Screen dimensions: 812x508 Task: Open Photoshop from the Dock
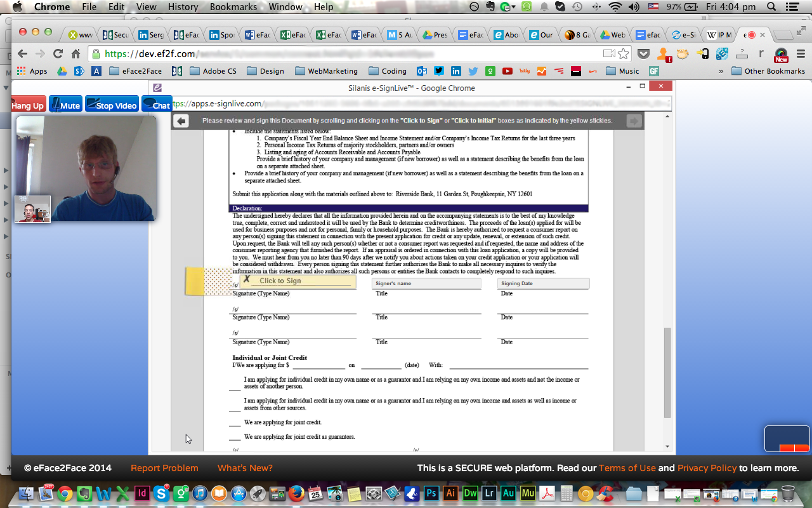(x=432, y=493)
